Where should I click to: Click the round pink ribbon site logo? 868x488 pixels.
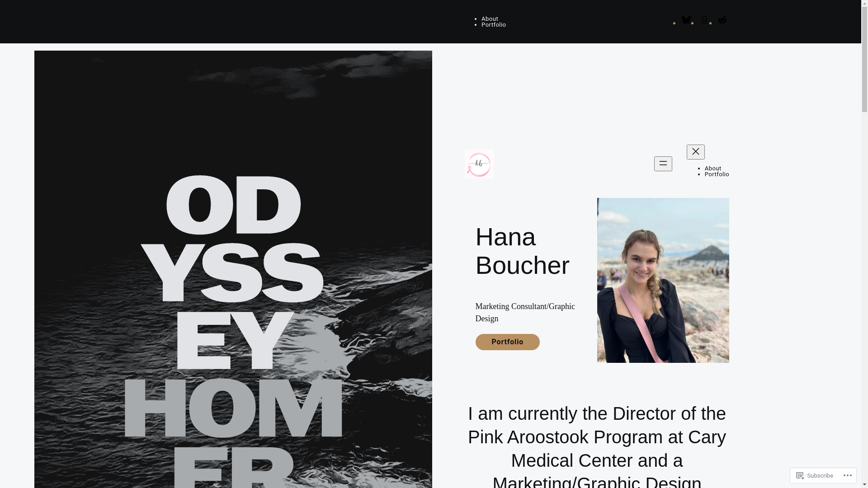click(x=479, y=164)
